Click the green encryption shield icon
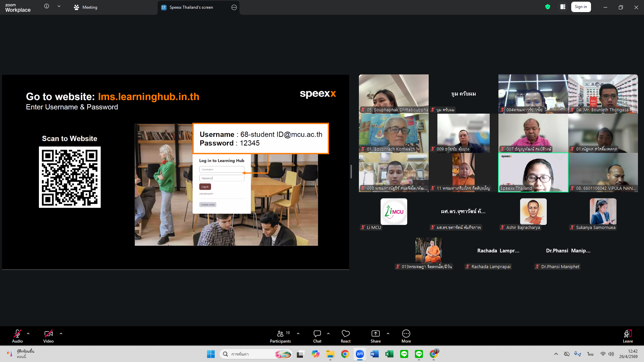The image size is (644, 362). tap(548, 7)
